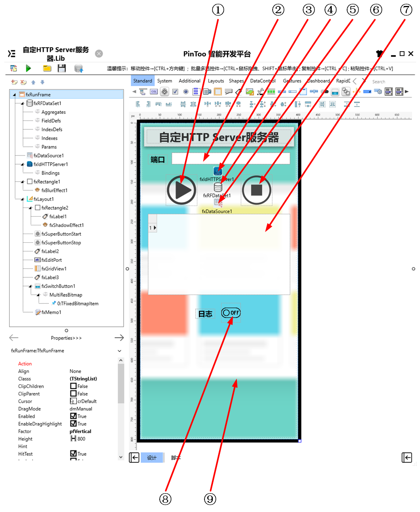The image size is (420, 512).
Task: Click the 端口 port input field
Action: pos(231,159)
